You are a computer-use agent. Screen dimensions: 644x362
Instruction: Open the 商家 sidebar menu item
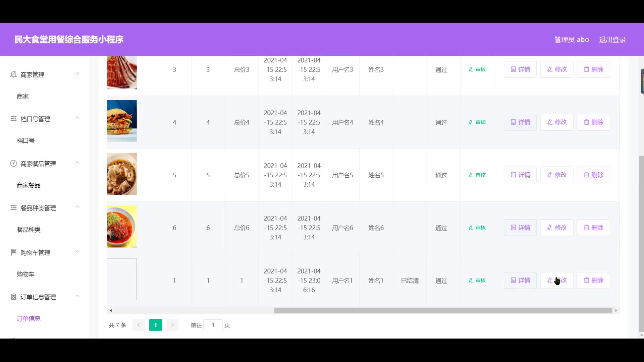[x=23, y=97]
